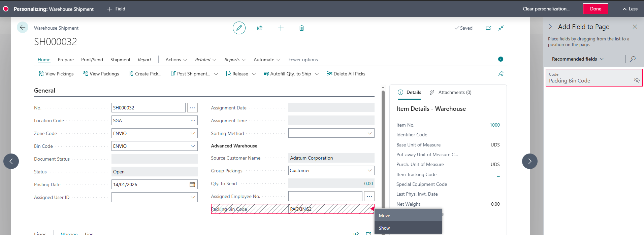Open the Sorting Method dropdown
This screenshot has width=644, height=235.
point(369,133)
